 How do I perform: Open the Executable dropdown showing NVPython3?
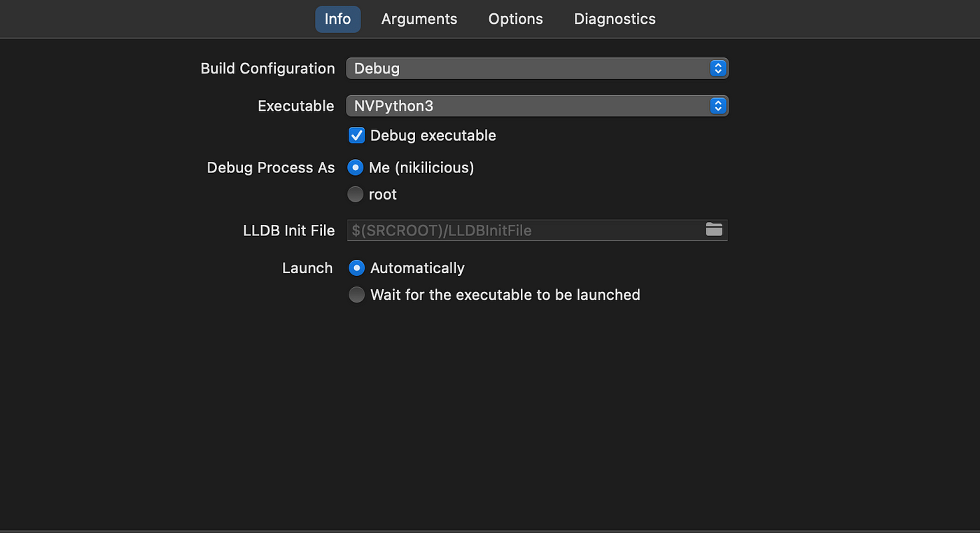[x=537, y=106]
